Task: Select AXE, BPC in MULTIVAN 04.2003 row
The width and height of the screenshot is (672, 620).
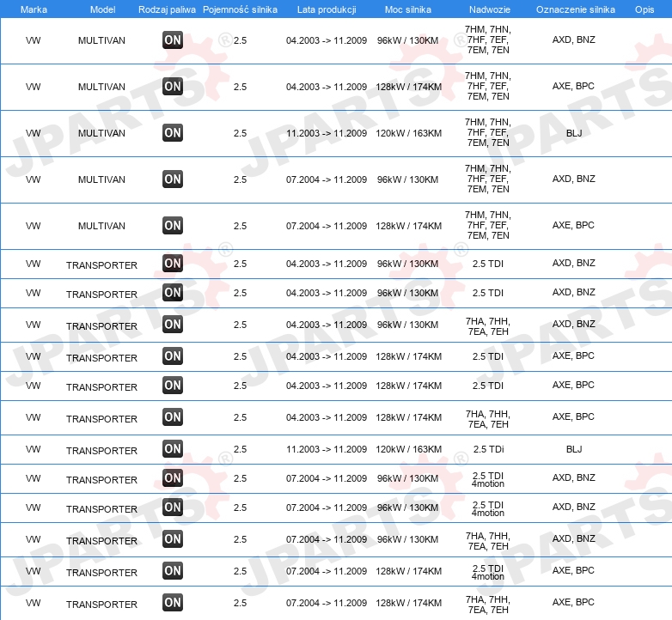Action: pos(573,86)
